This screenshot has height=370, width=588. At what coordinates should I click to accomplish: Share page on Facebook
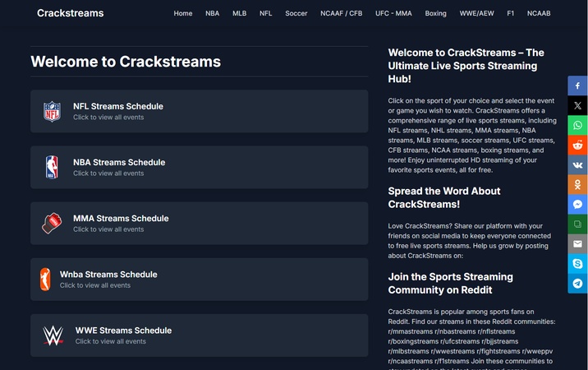coord(577,86)
